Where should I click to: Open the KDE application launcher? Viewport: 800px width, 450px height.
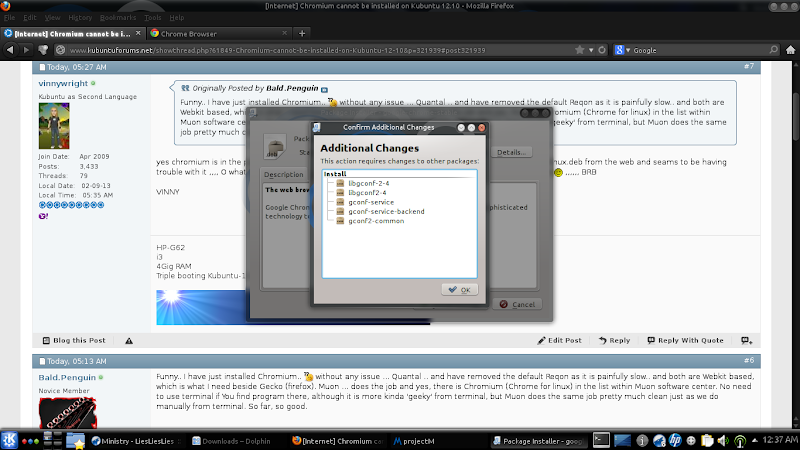[9, 440]
